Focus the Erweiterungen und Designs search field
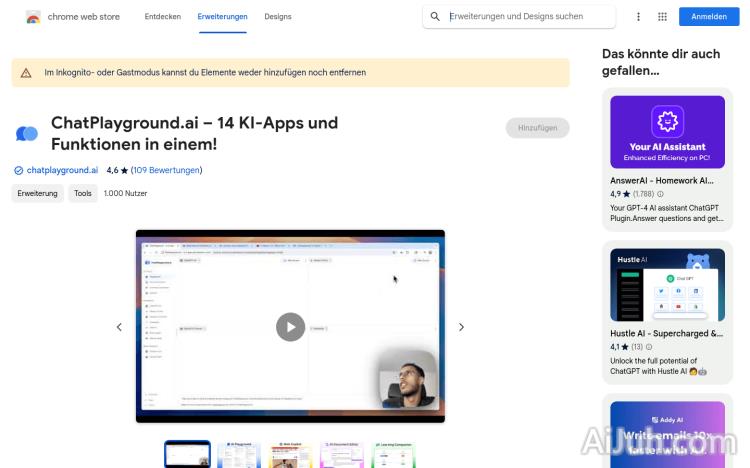Screen dimensions: 750x468 click(x=528, y=17)
